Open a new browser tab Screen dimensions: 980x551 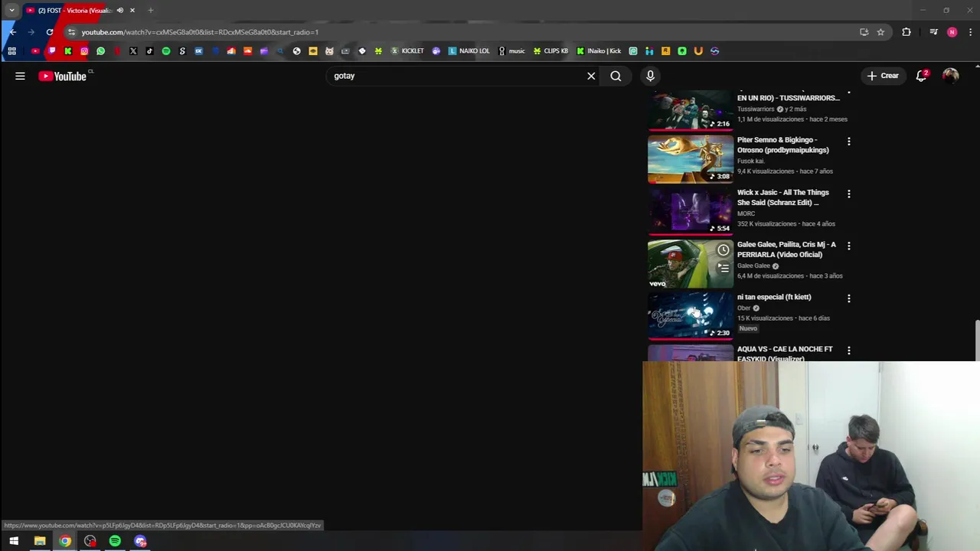pos(151,11)
